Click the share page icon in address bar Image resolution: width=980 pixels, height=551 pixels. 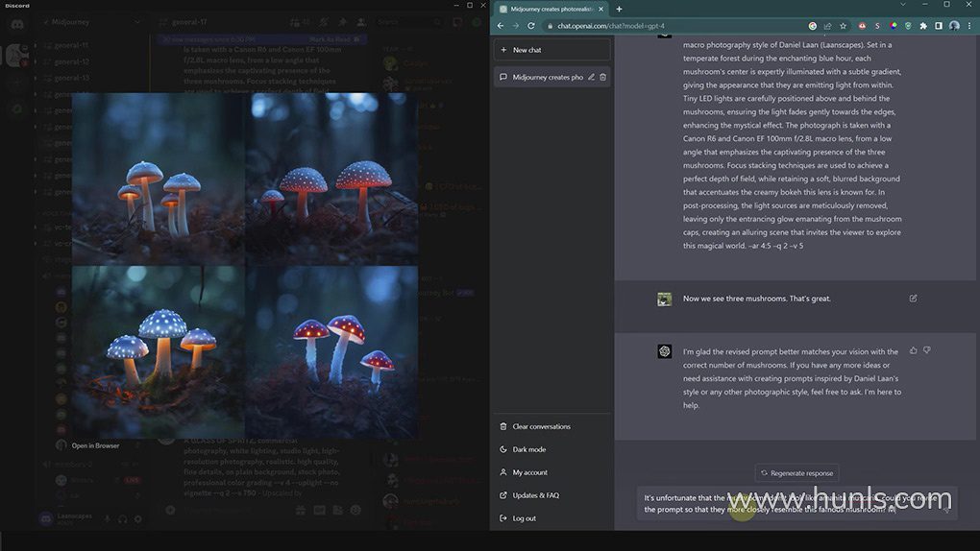[827, 26]
